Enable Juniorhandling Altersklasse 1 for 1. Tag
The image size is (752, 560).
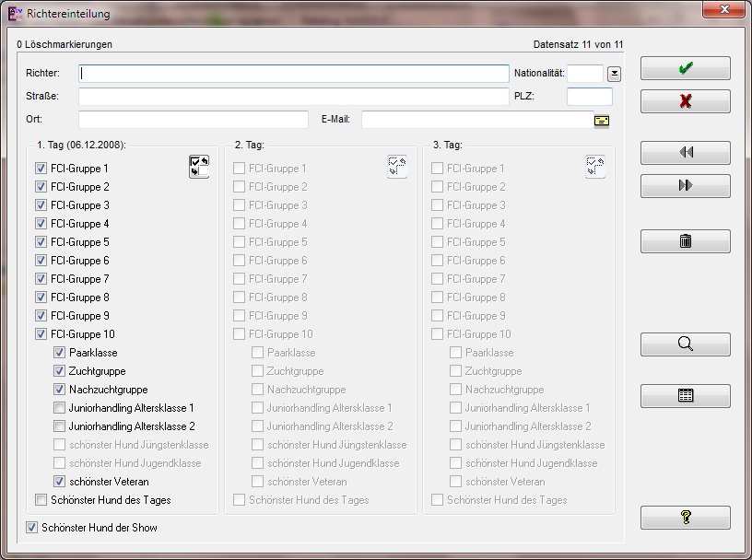click(59, 407)
